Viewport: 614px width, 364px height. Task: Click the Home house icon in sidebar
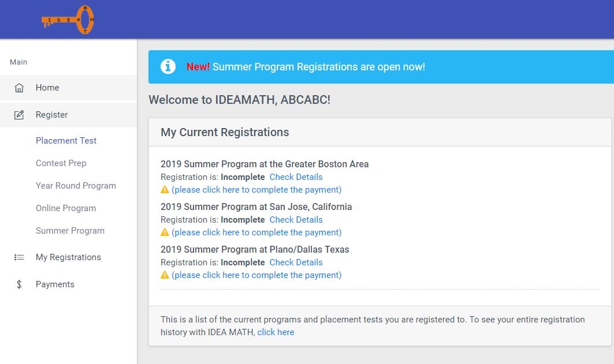coord(20,87)
